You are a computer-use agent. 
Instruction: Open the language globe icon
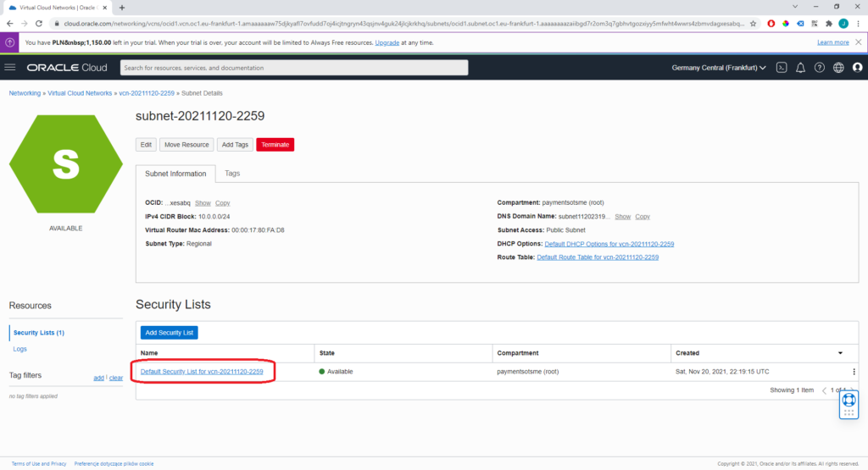[838, 68]
